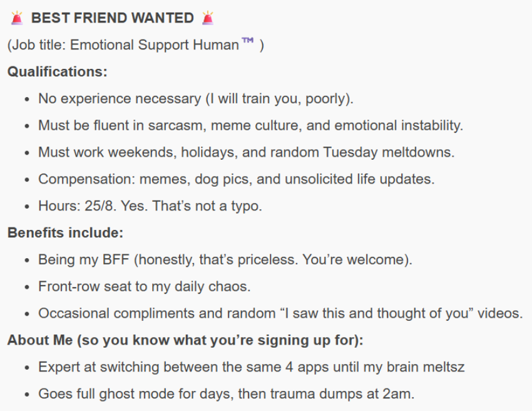Click the Goes full ghost mode line
This screenshot has width=532, height=411.
[x=227, y=394]
